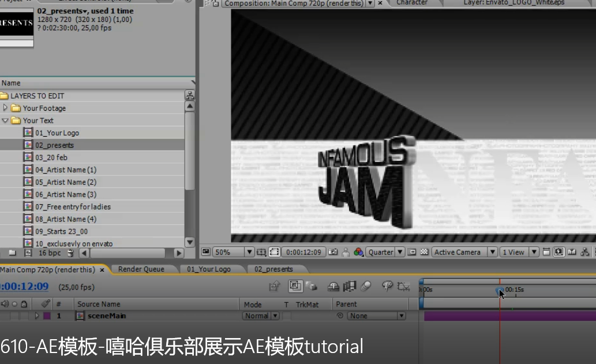Open the project flowchart icon above scrollbar
Viewport: 596px width, 364px height.
click(x=190, y=95)
